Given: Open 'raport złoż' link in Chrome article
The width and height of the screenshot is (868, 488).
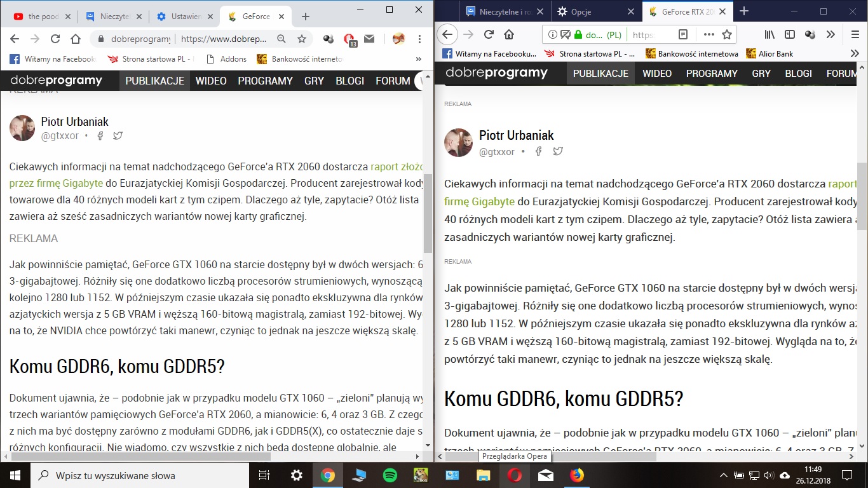Looking at the screenshot, I should (x=397, y=167).
